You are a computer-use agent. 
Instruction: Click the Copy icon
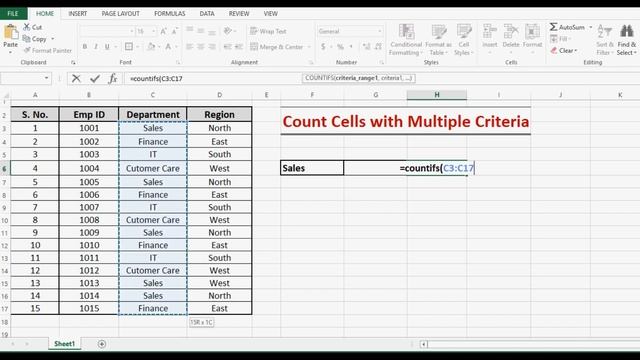27,39
